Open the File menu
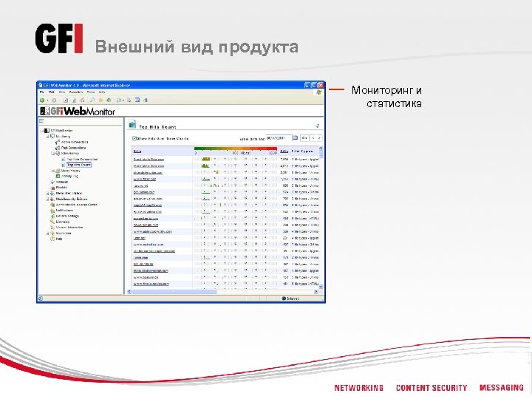 [42, 92]
